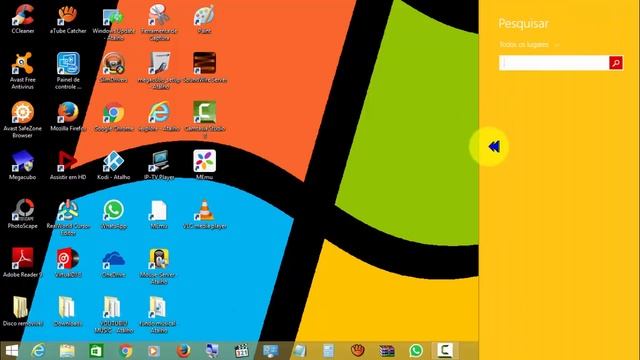Image resolution: width=640 pixels, height=360 pixels.
Task: Click the Windows Start button
Action: (x=12, y=351)
